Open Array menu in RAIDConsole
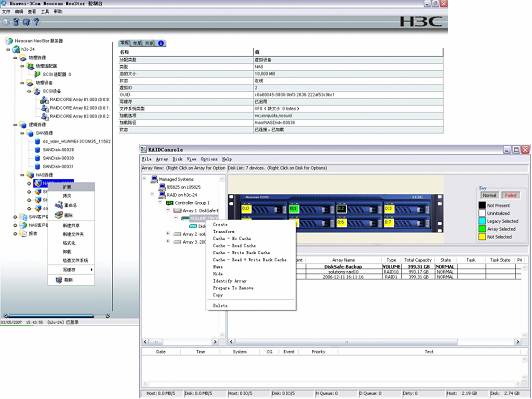 point(162,159)
